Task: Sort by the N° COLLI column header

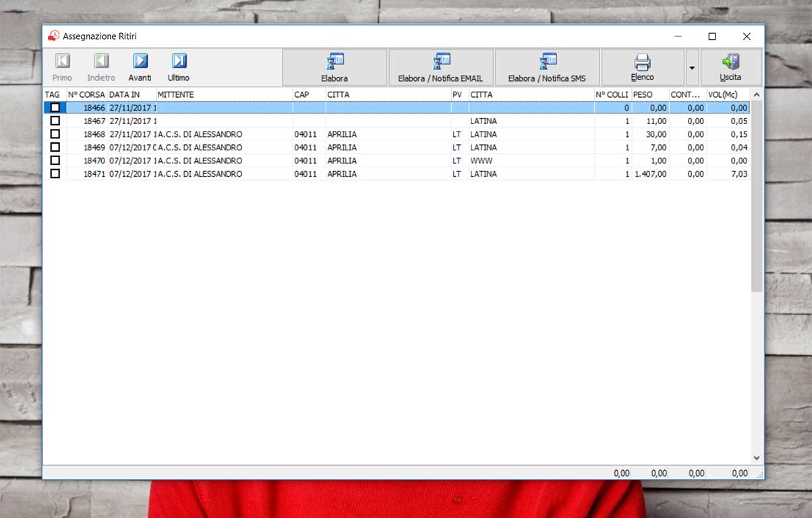Action: [612, 95]
